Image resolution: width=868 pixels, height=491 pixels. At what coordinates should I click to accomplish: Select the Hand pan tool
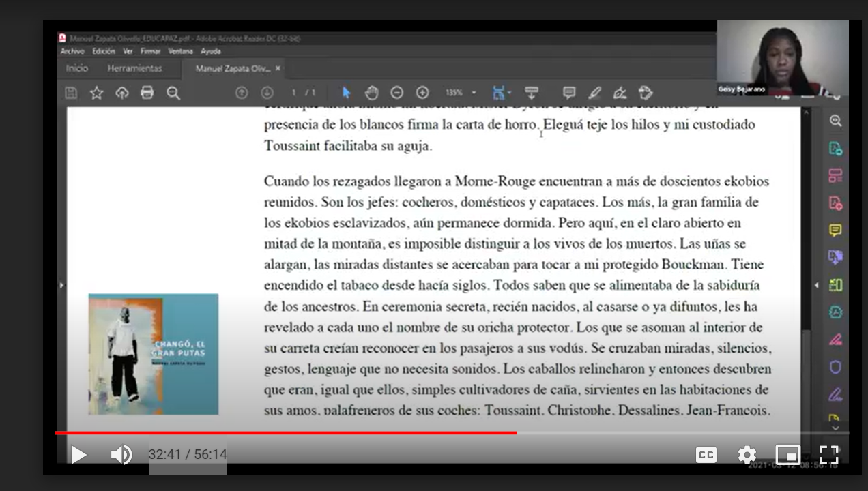371,93
